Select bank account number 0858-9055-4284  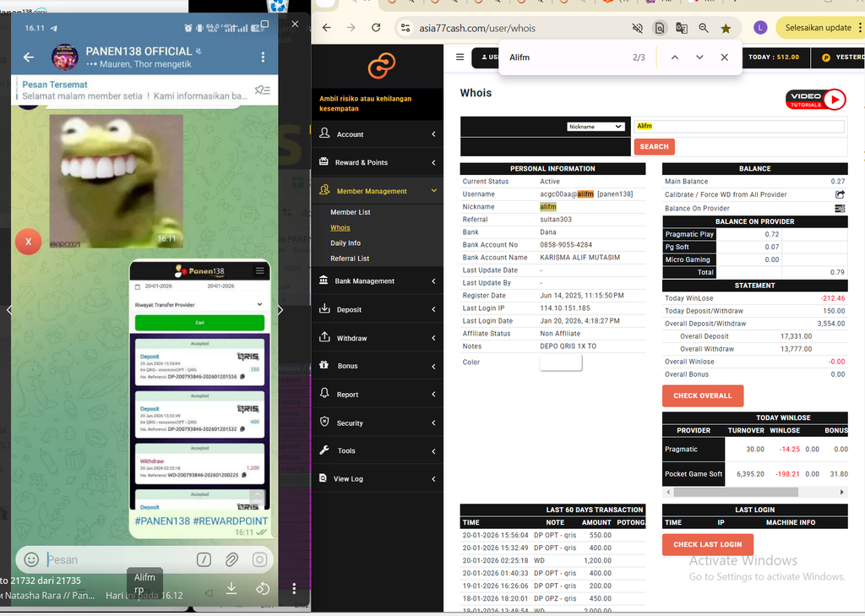point(566,244)
